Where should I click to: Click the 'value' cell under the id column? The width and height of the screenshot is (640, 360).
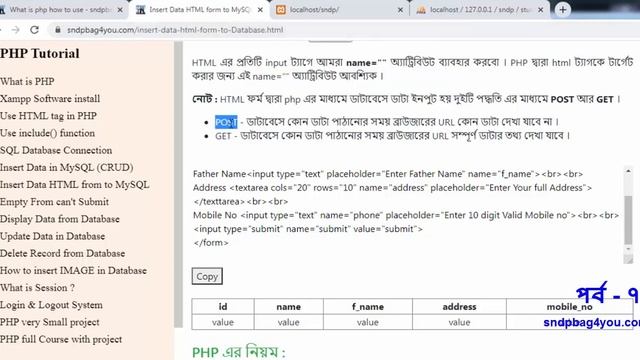(223, 322)
